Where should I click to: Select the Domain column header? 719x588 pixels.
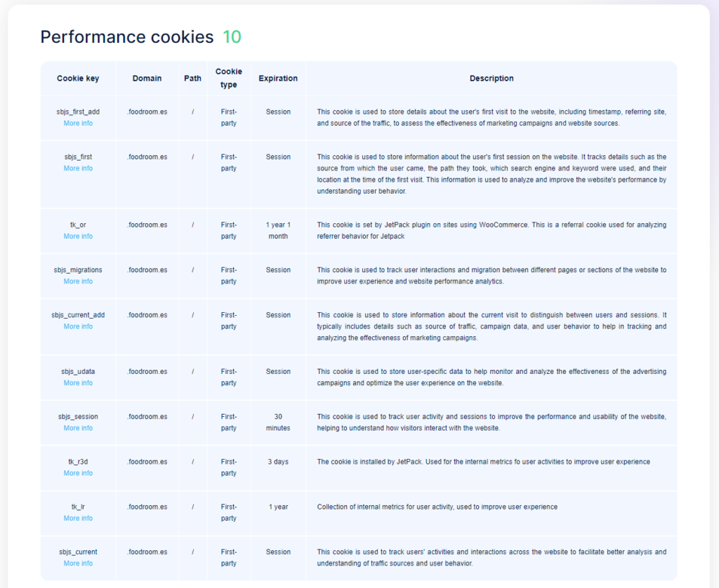pyautogui.click(x=147, y=79)
